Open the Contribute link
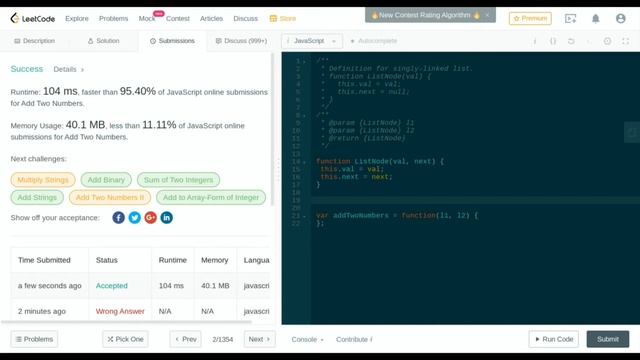The height and width of the screenshot is (360, 640). point(354,339)
